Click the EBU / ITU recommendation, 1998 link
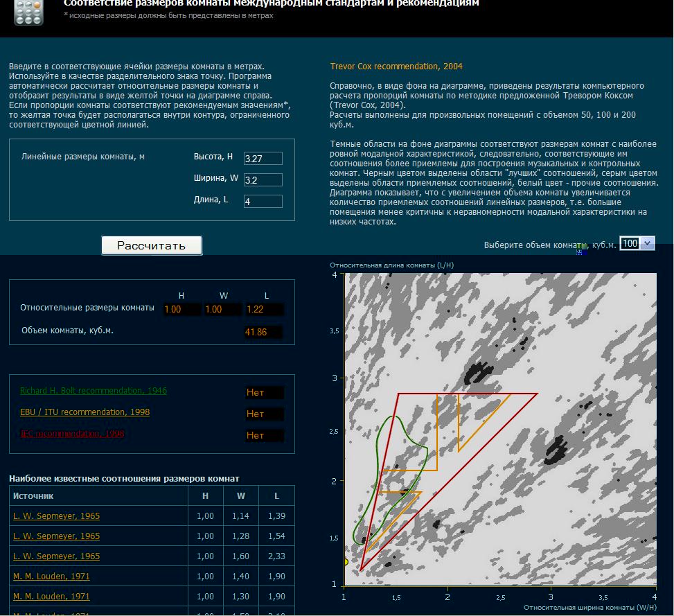The height and width of the screenshot is (616, 674). 85,412
